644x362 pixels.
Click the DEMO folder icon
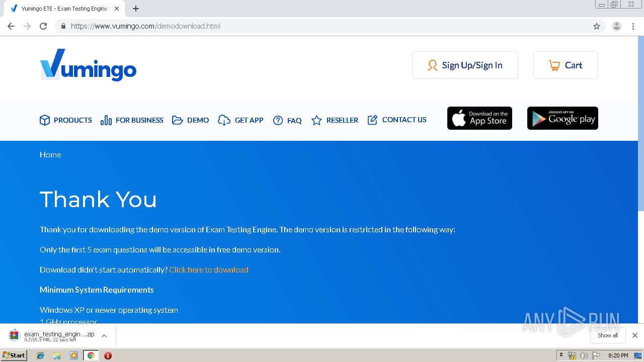click(x=178, y=120)
